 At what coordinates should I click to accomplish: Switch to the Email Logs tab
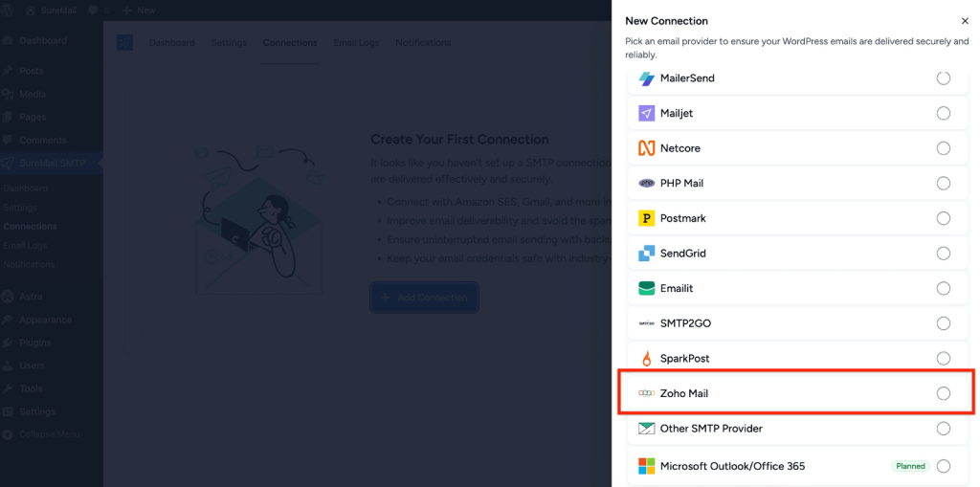(356, 42)
